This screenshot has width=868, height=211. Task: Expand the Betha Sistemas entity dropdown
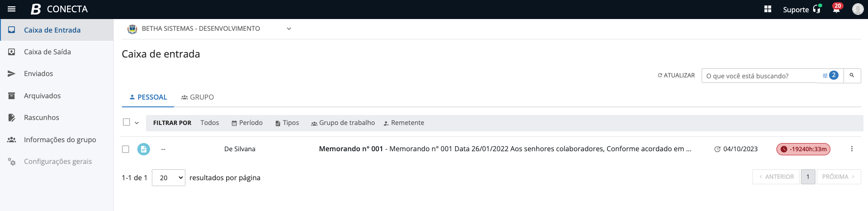tap(289, 29)
